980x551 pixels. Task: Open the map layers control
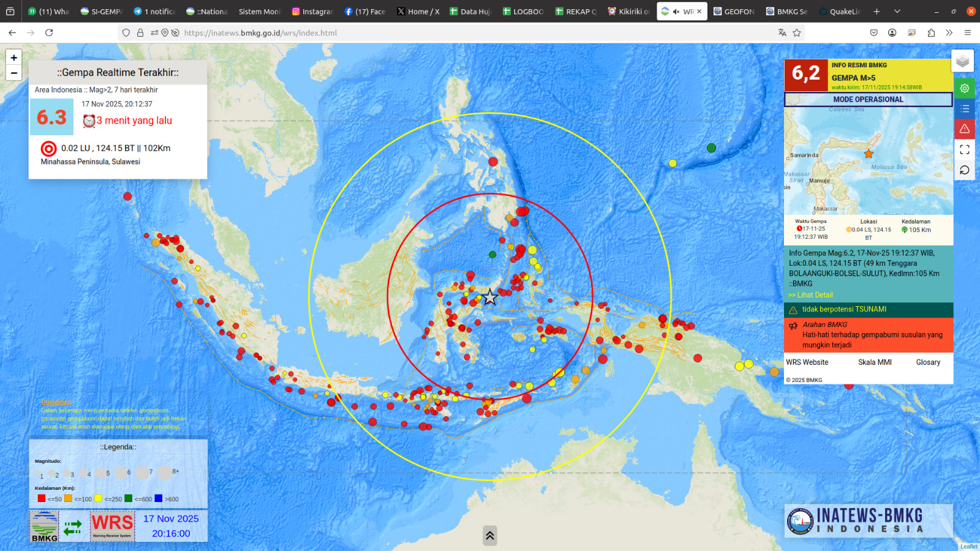pos(963,61)
